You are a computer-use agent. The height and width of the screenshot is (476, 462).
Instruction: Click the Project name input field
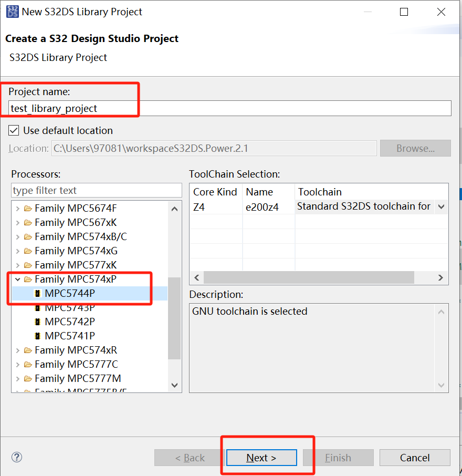(x=230, y=108)
